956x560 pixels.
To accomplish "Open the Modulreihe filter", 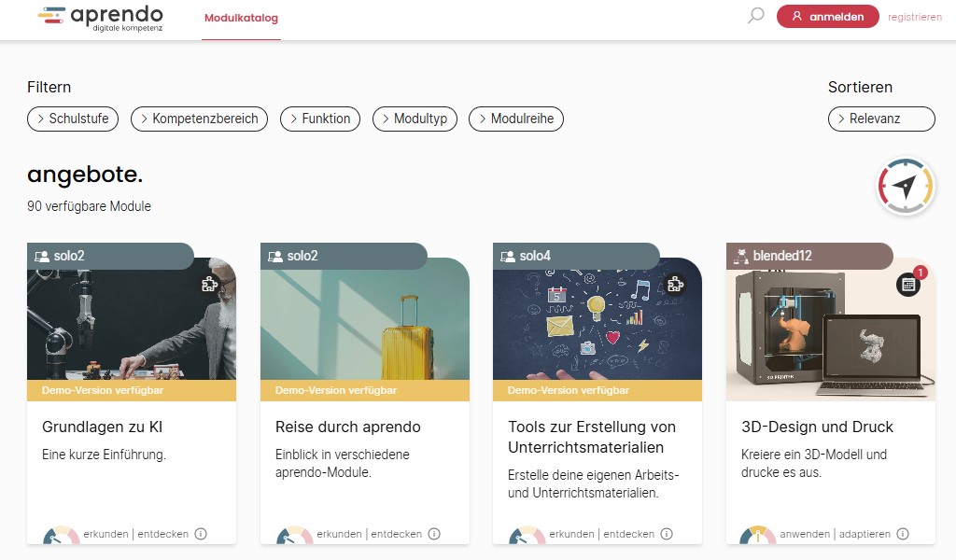I will [515, 119].
